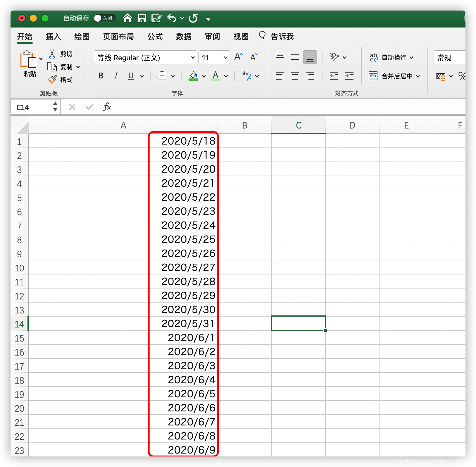Apply the font color A icon
Screen dimensions: 476x467
215,76
